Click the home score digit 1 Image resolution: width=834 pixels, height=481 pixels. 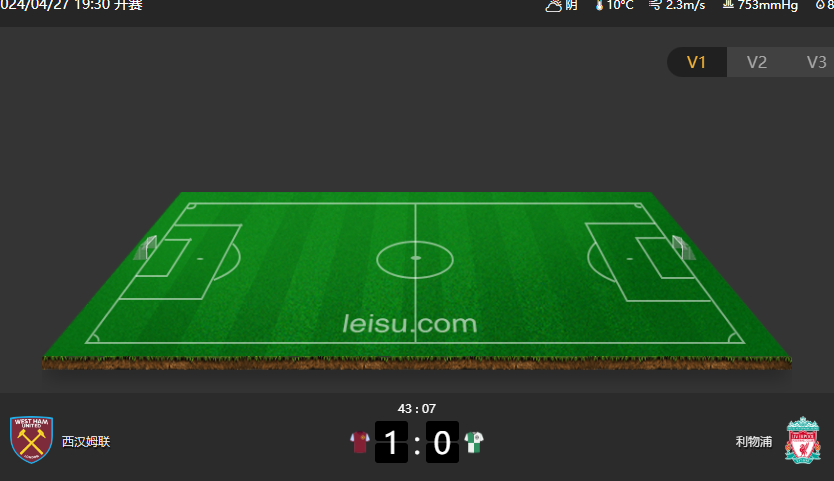point(391,442)
